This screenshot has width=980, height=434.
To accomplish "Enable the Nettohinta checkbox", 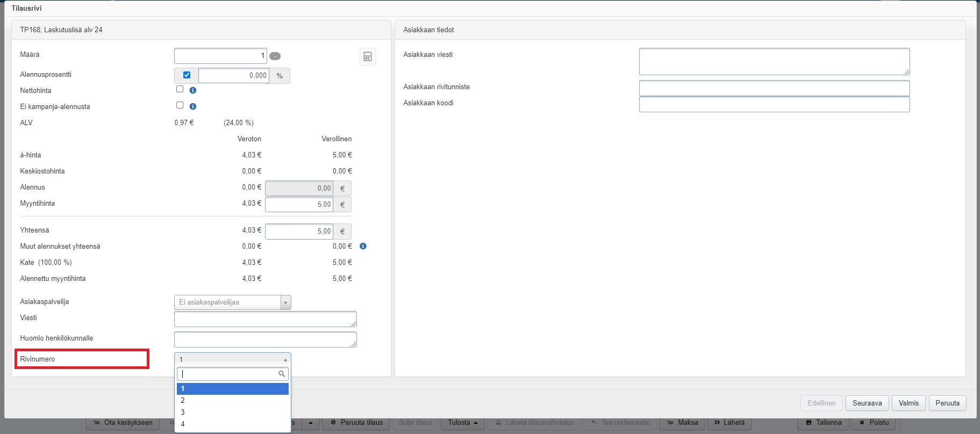I will (x=180, y=89).
